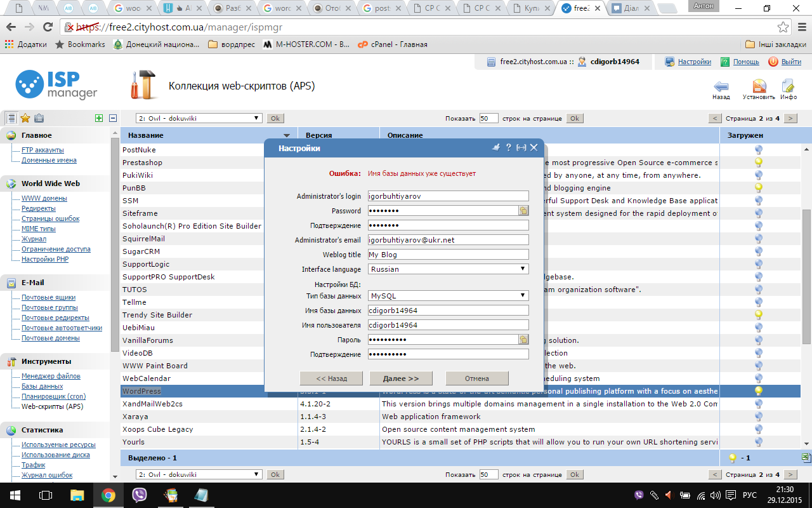The image size is (812, 508).
Task: Click lightbulb status icon in PunBB row
Action: [758, 188]
